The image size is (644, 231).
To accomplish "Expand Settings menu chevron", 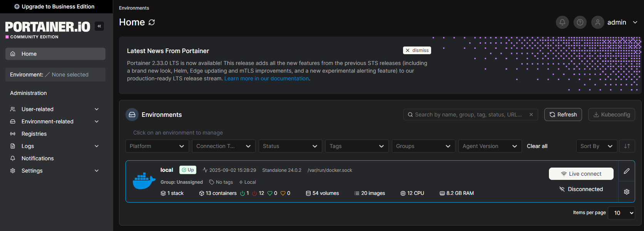I will point(97,171).
